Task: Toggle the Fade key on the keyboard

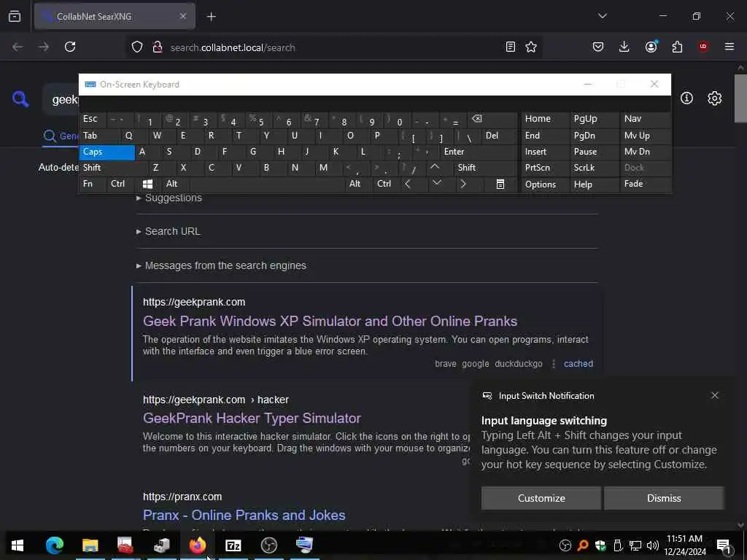Action: point(645,184)
